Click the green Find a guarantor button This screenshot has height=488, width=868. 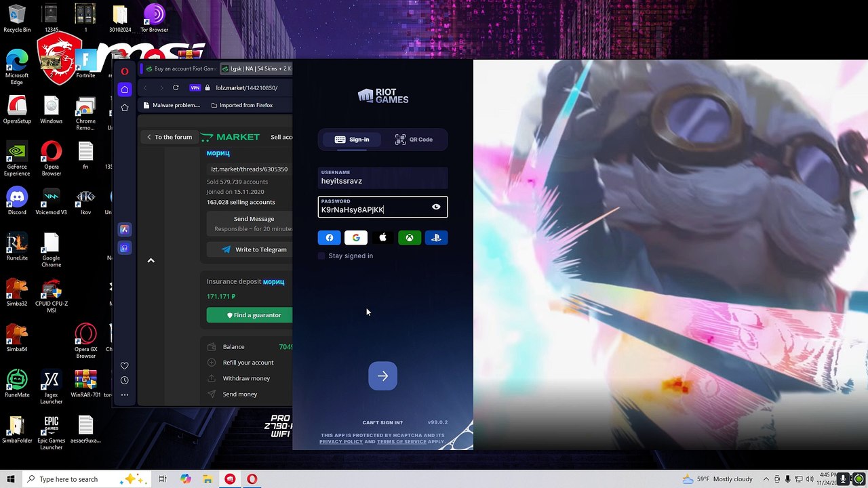250,315
